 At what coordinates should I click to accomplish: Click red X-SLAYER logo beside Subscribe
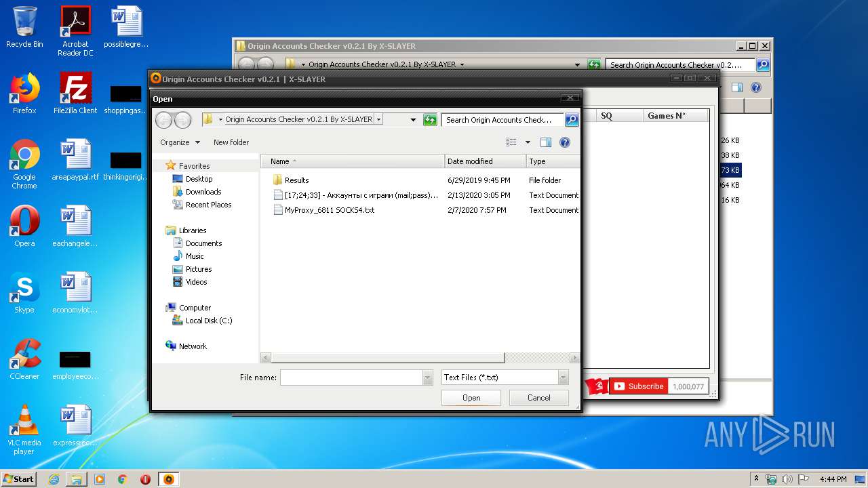[597, 386]
